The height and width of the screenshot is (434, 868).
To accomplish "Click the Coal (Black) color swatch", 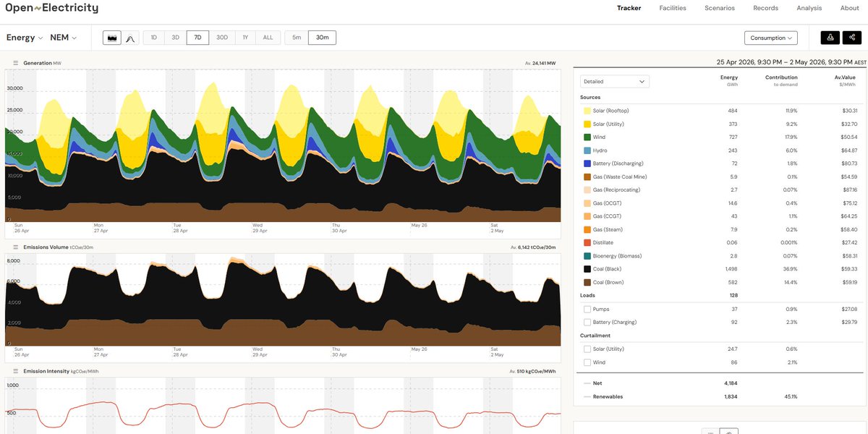I will coord(587,269).
